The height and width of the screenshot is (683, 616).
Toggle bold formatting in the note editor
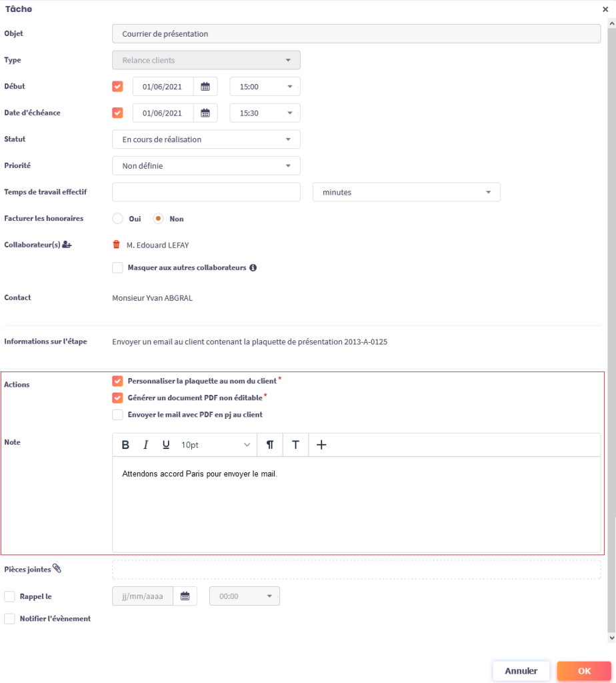(125, 445)
